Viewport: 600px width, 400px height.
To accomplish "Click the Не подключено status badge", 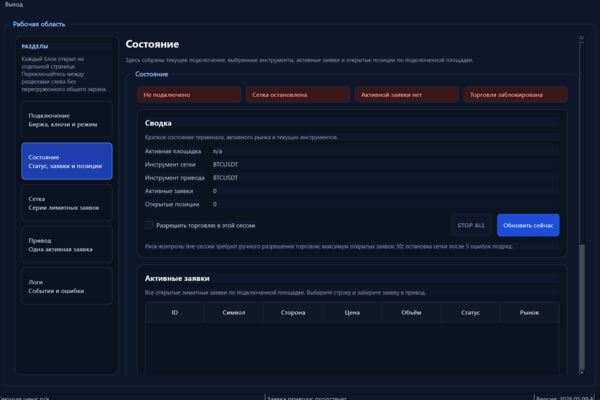I will point(189,95).
